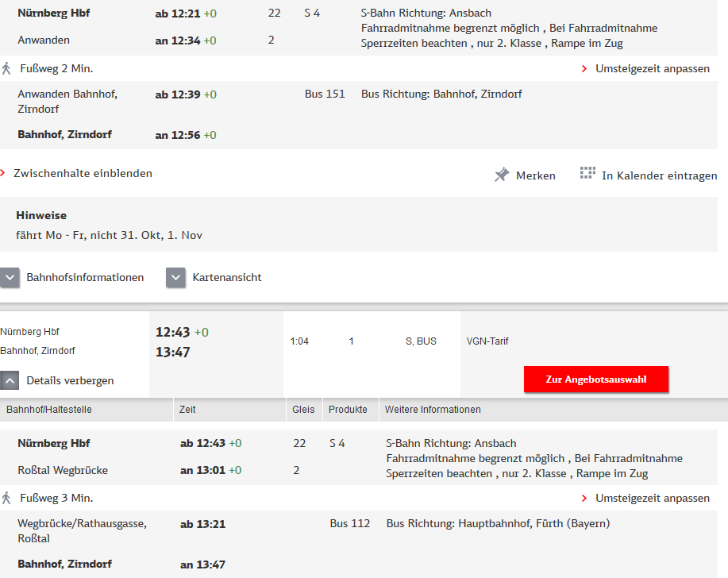This screenshot has width=728, height=578.
Task: Adjust transfer time for Roßtal Wegbrücke connection
Action: pyautogui.click(x=652, y=498)
